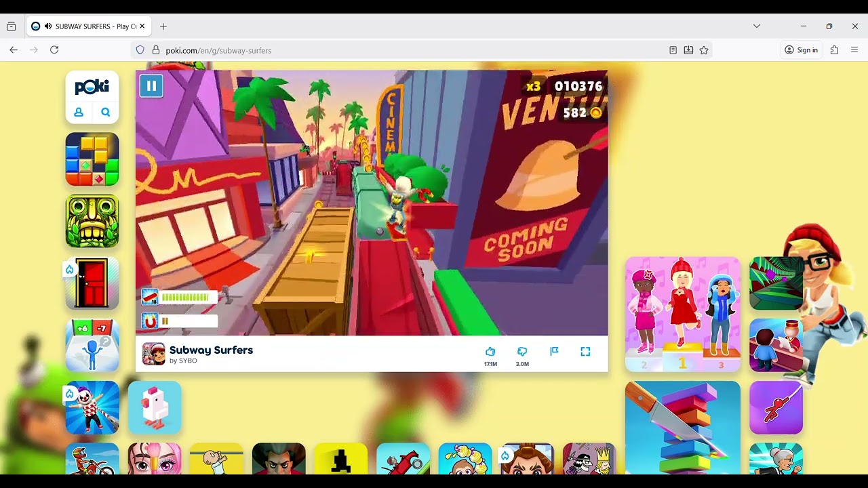Mute the Subway Surfers tab audio
Screen dimensions: 868x488
[48, 26]
